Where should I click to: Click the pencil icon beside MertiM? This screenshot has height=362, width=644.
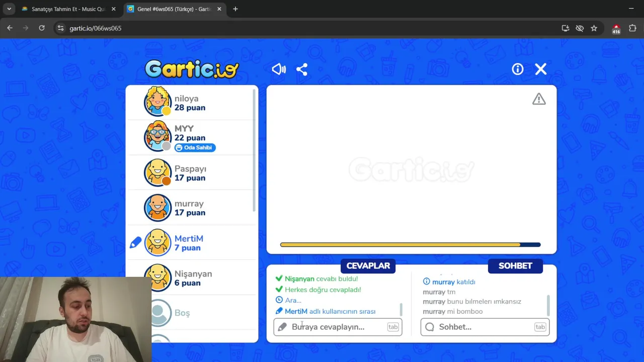point(136,243)
